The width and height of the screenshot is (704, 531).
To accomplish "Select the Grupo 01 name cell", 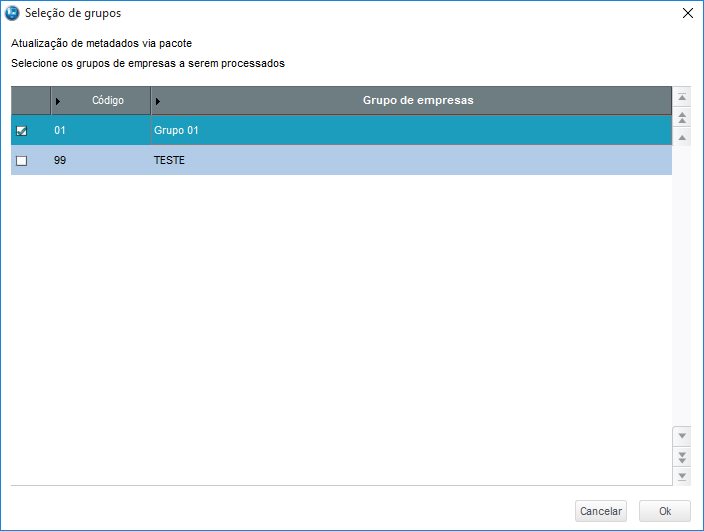I will click(411, 130).
